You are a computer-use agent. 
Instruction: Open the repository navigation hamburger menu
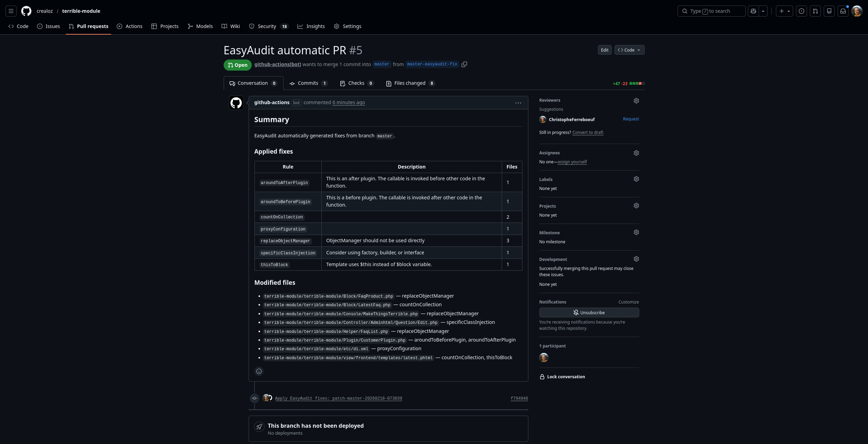coord(11,11)
